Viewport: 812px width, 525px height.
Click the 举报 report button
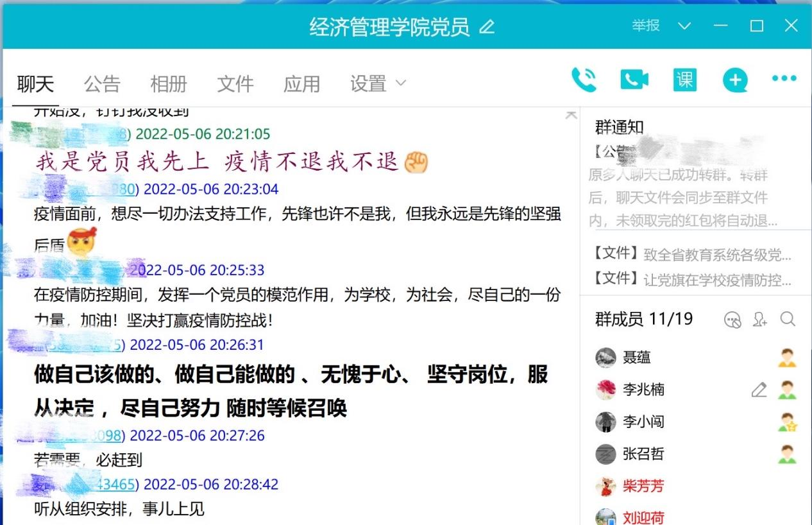[x=645, y=26]
